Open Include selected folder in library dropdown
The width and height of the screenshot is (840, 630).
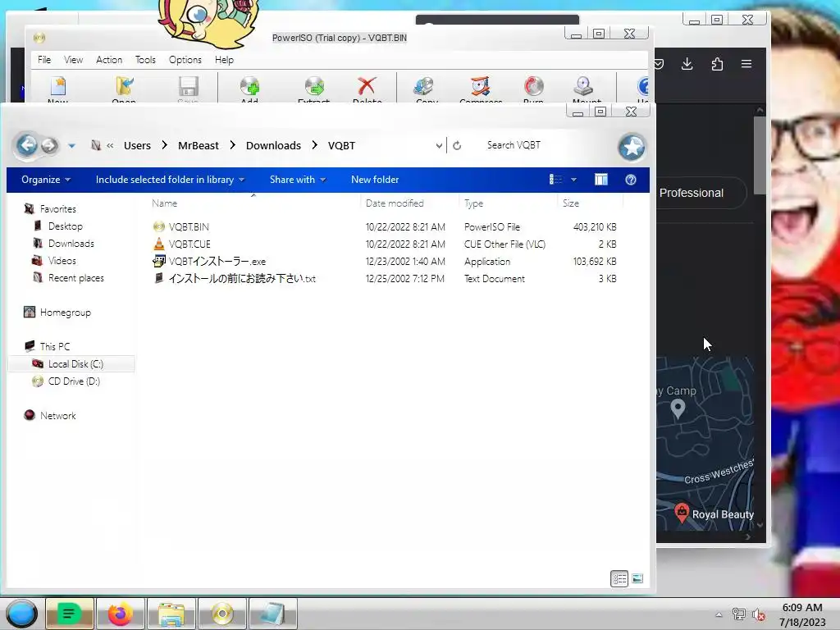tap(170, 180)
